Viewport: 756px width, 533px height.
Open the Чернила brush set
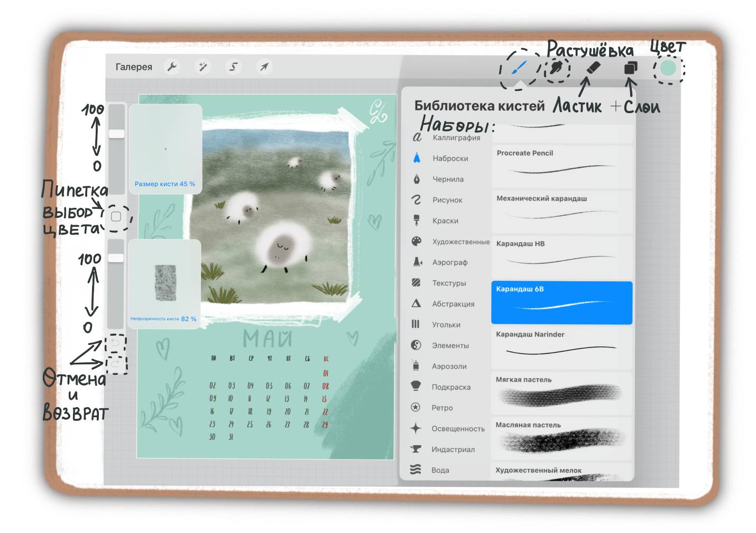click(448, 179)
